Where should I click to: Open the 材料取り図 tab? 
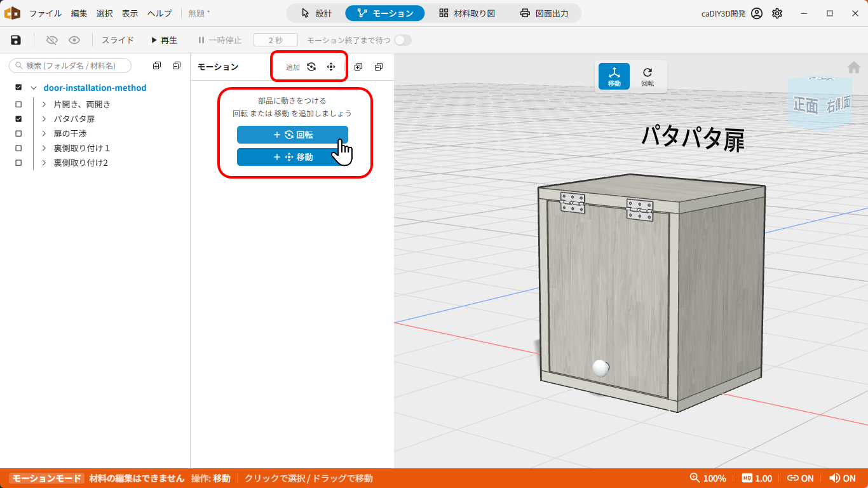[467, 13]
